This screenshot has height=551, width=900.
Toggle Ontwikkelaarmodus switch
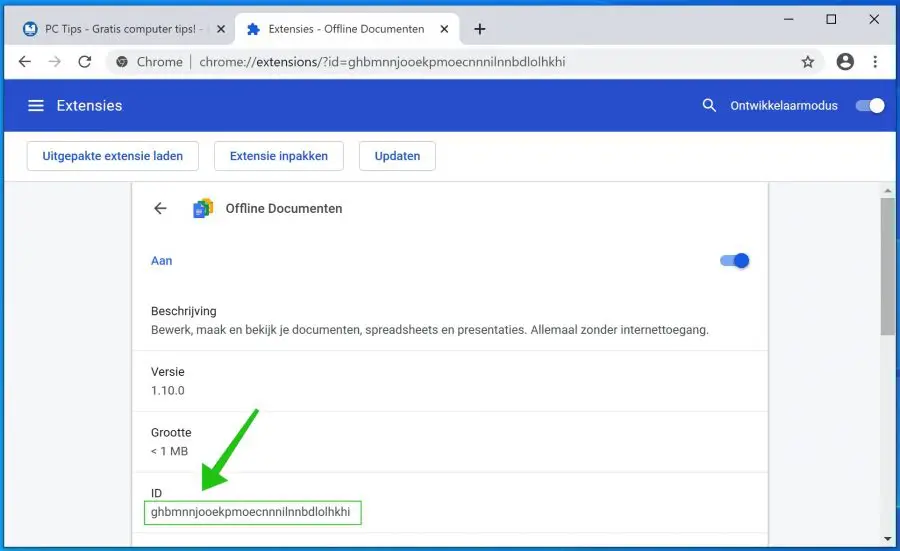tap(870, 106)
